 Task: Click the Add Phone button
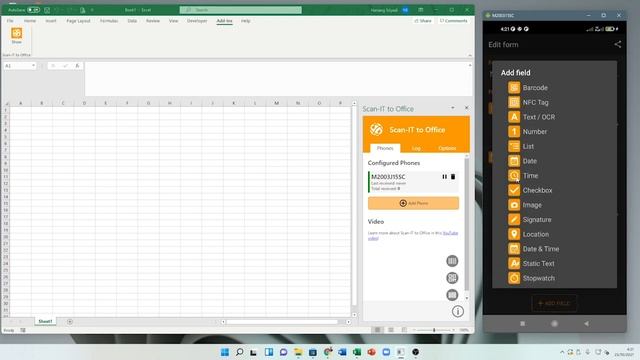413,203
